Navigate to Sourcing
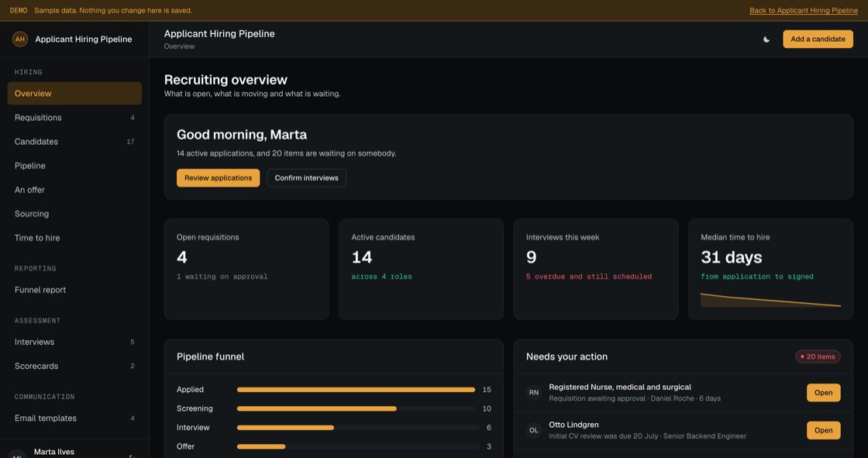Image resolution: width=868 pixels, height=458 pixels. 74,214
